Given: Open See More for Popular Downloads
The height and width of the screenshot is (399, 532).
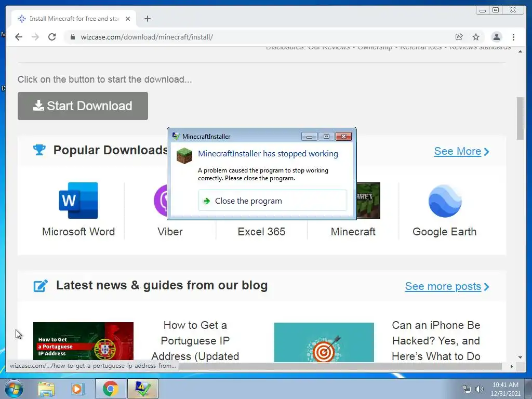Looking at the screenshot, I should point(461,151).
